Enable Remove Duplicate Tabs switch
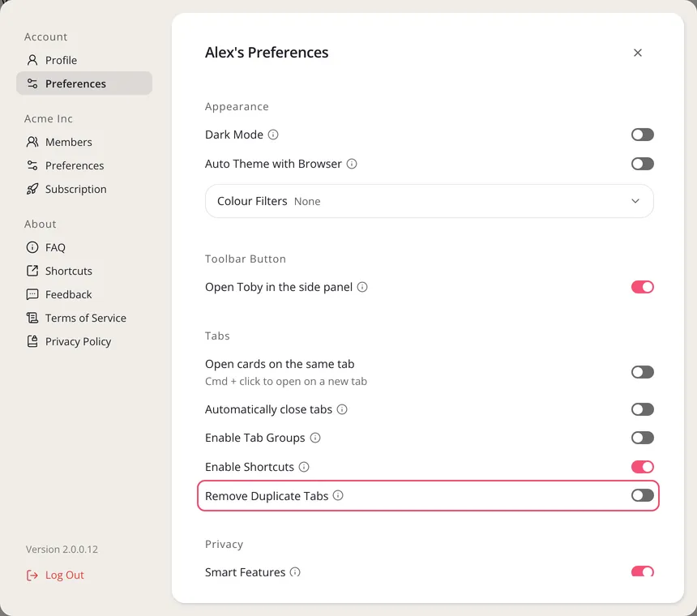This screenshot has height=616, width=697. pos(643,495)
